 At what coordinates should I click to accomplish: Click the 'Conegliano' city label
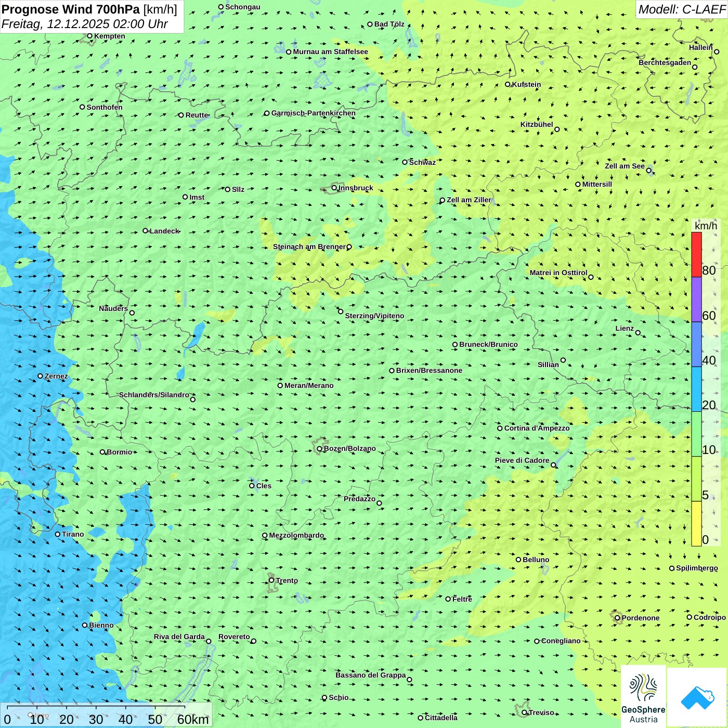pyautogui.click(x=561, y=641)
